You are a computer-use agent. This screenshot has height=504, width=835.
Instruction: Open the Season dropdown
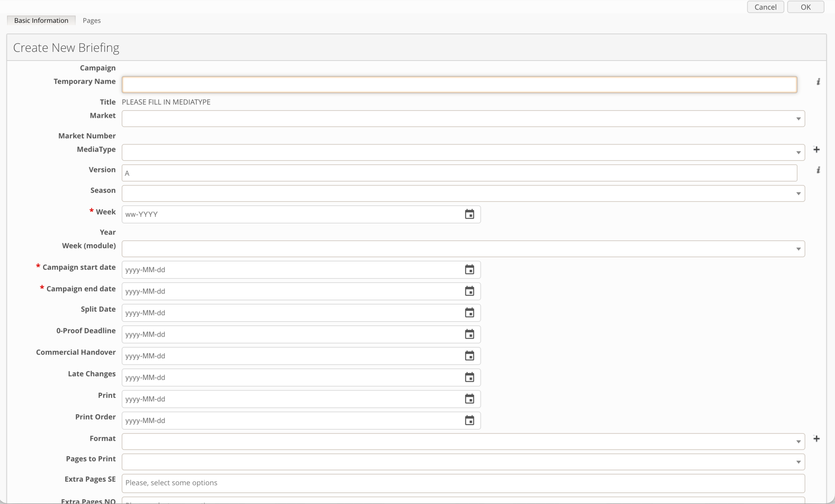point(463,193)
